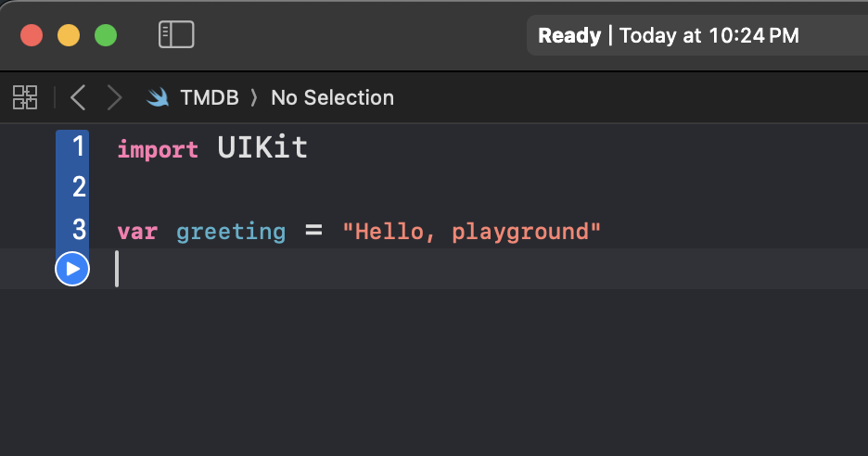Viewport: 868px width, 456px height.
Task: Toggle the navigator sidebar panel icon
Action: pos(176,35)
